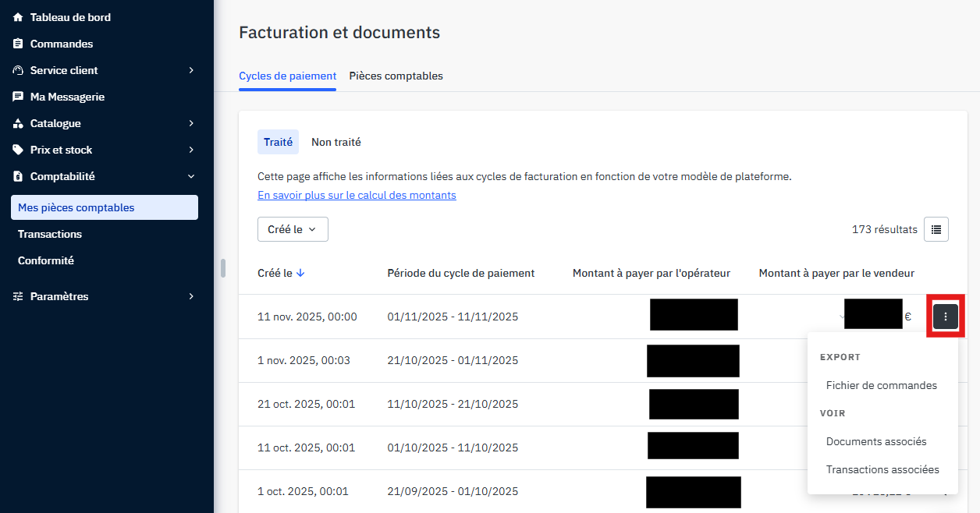The height and width of the screenshot is (513, 980).
Task: Click the Catalogue shapes icon
Action: tap(18, 123)
